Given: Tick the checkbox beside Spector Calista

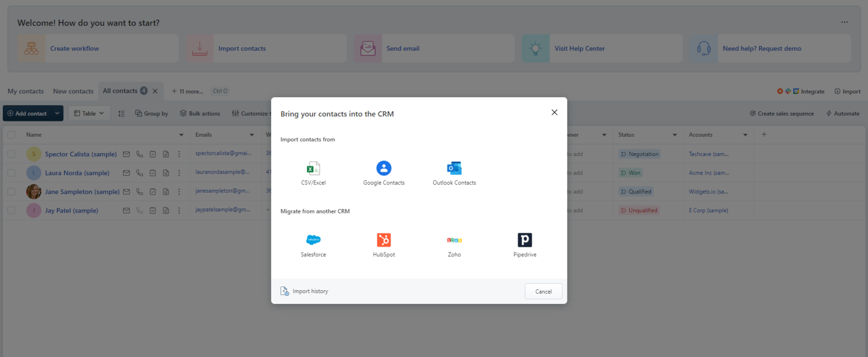Looking at the screenshot, I should [11, 154].
